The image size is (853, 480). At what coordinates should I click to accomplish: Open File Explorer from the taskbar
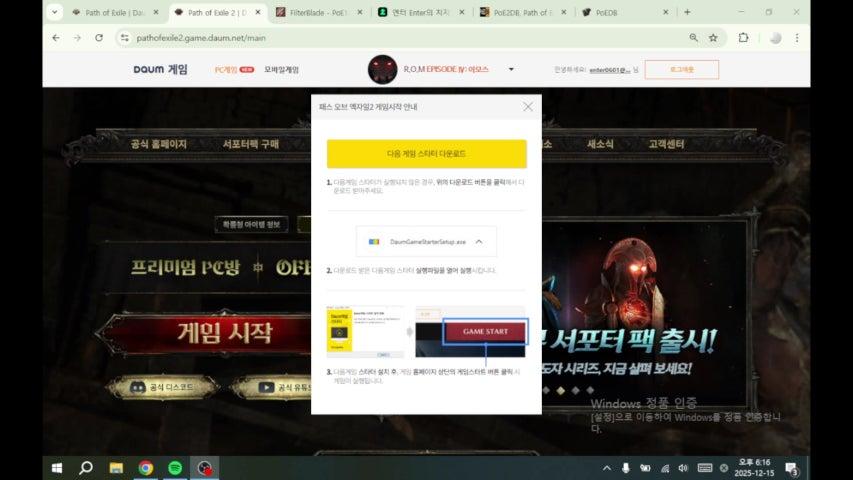tap(116, 468)
